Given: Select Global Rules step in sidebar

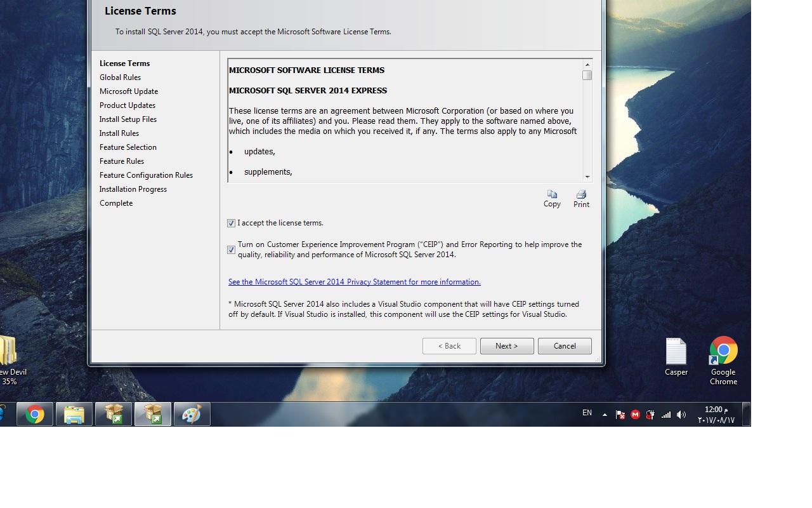Looking at the screenshot, I should (120, 77).
